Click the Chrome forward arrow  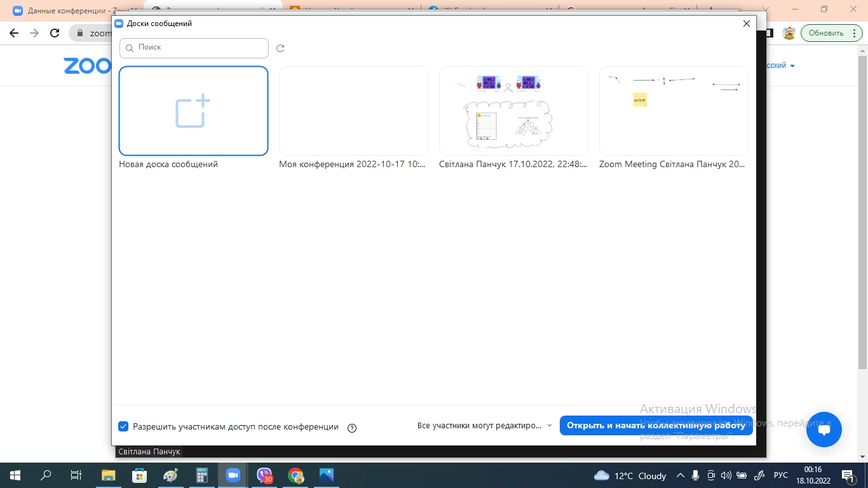(34, 33)
